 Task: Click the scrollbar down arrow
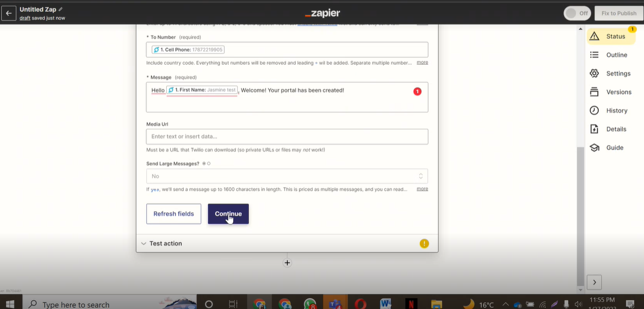coord(580,290)
